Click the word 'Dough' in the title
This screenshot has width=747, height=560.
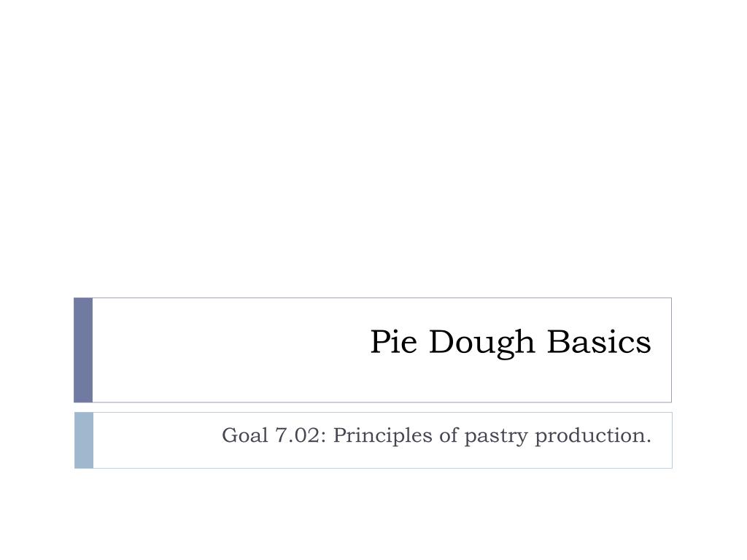(x=482, y=343)
